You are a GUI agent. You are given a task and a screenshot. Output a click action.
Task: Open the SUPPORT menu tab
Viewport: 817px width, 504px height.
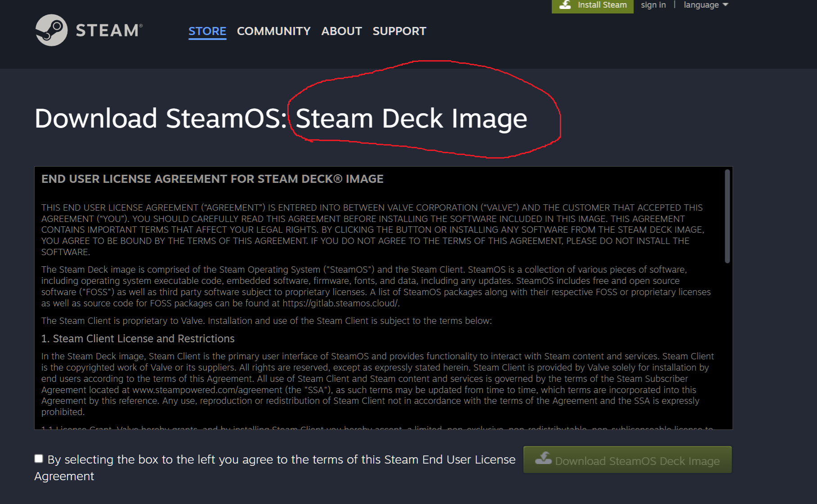[399, 31]
